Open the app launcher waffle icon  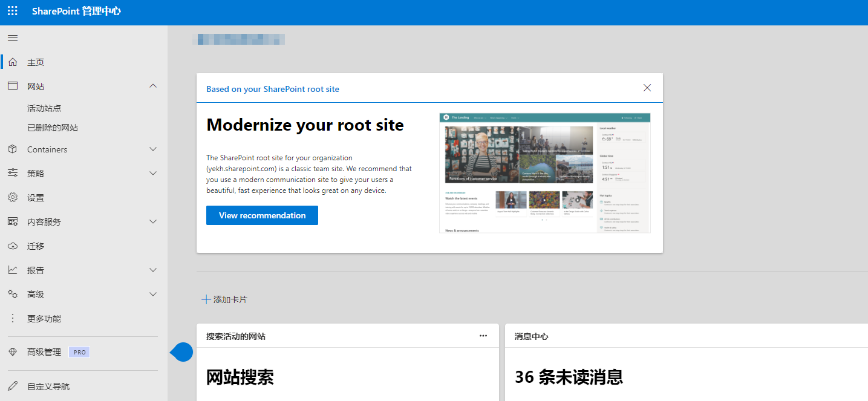13,11
